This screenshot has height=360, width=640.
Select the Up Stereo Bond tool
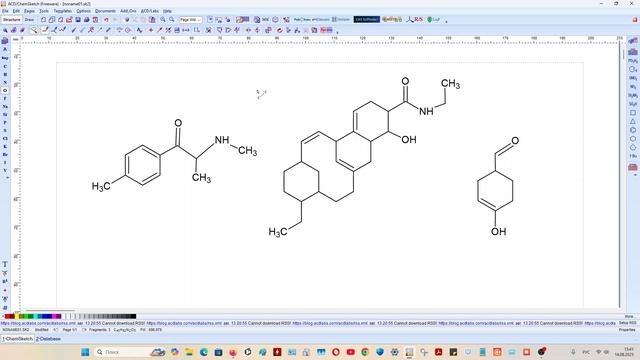click(73, 30)
